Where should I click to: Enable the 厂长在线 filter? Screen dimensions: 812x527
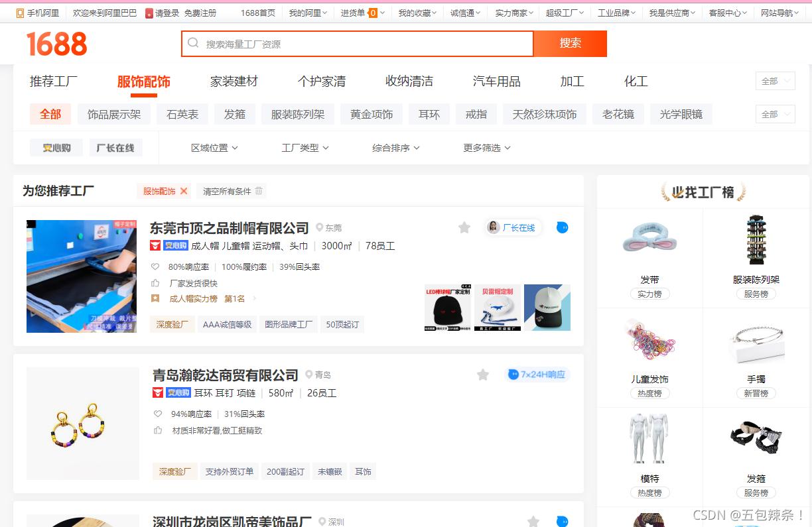pos(115,147)
